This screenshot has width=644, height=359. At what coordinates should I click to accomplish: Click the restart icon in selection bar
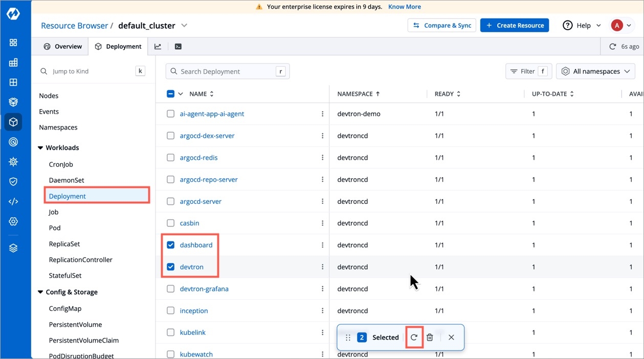pyautogui.click(x=414, y=337)
